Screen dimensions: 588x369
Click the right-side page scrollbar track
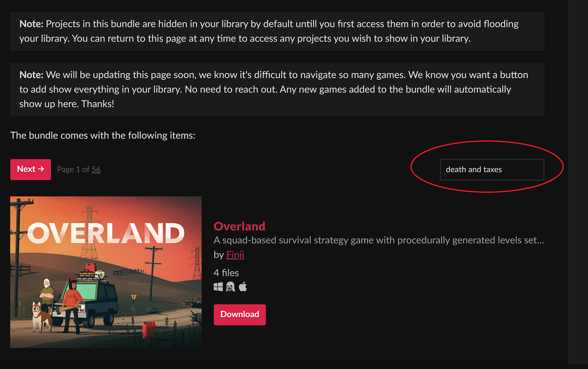[578, 184]
